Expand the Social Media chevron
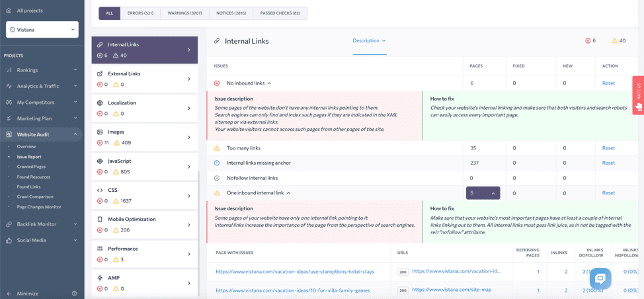The width and height of the screenshot is (644, 299). 75,240
